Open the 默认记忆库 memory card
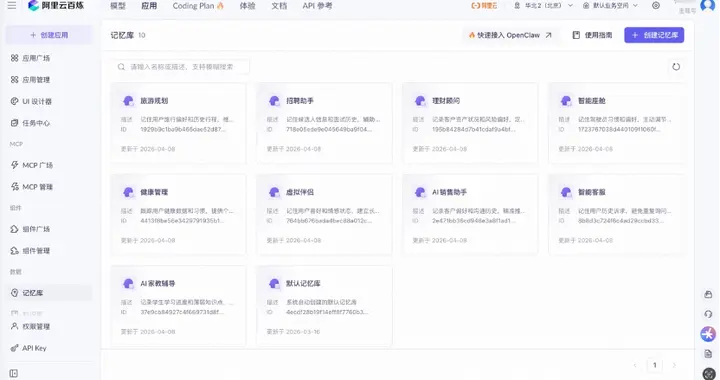Screen dimensions: 720x380 pos(324,306)
